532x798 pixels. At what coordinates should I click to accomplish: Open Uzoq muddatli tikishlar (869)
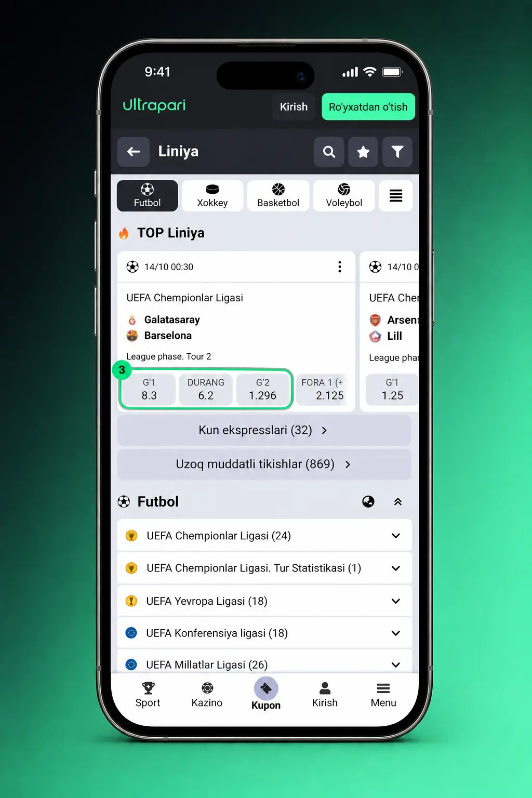[264, 464]
